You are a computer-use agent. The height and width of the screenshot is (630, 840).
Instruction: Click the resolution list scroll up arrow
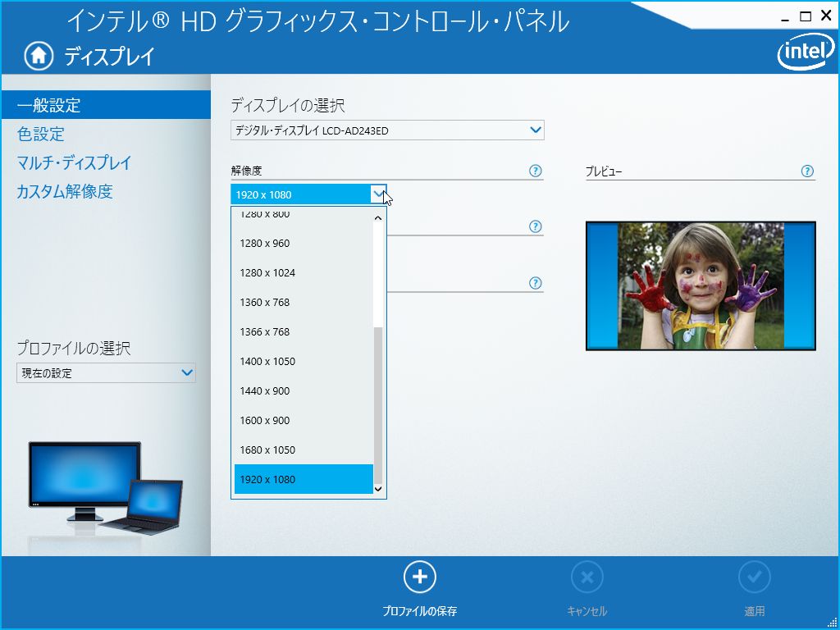[378, 218]
